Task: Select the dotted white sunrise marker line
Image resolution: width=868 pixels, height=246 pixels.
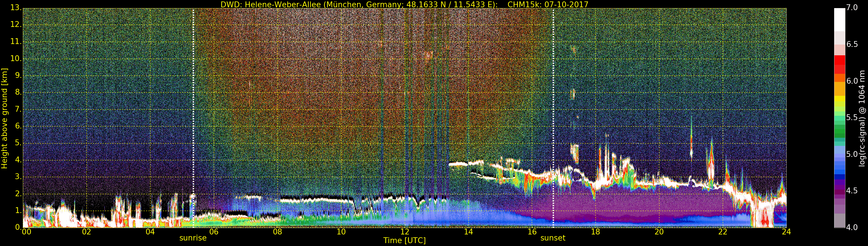Action: click(x=193, y=101)
